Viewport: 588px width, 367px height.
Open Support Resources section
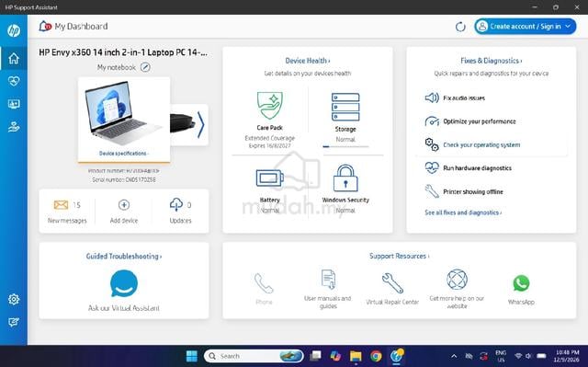400,256
